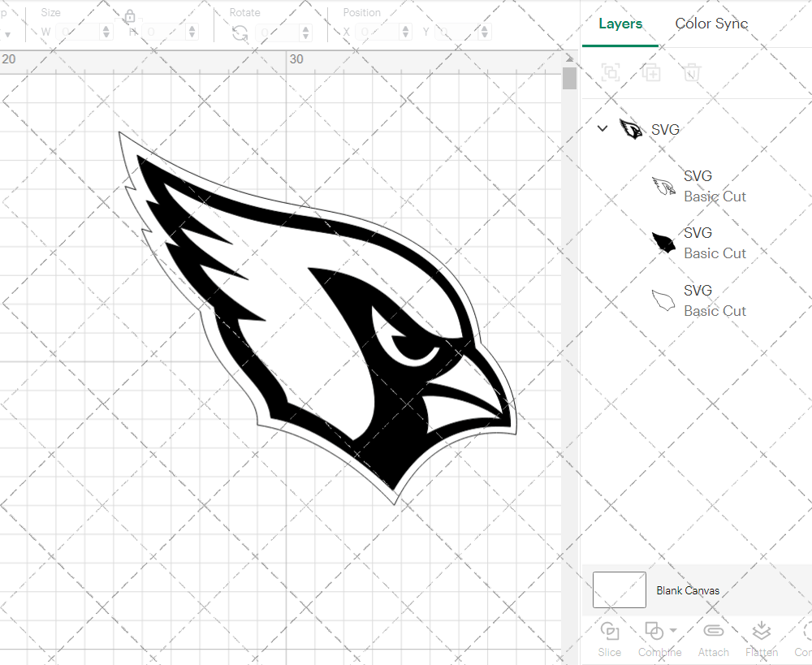Select the solid black cardinal layer thumbnail
Image resolution: width=812 pixels, height=665 pixels.
[x=663, y=243]
